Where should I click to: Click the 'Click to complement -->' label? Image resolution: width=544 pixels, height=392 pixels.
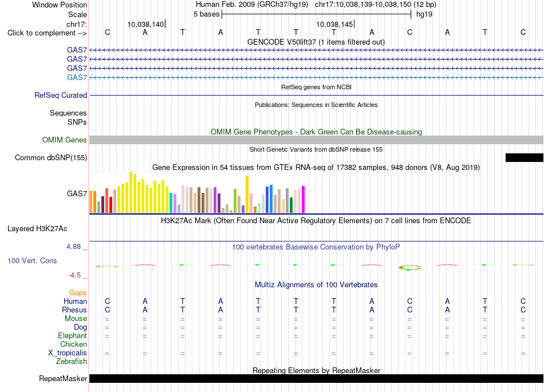[47, 33]
